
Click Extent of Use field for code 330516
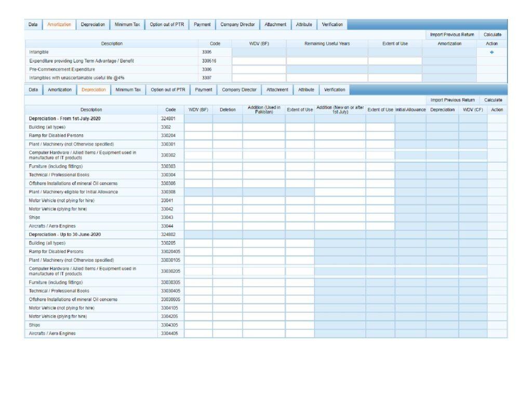pos(395,61)
